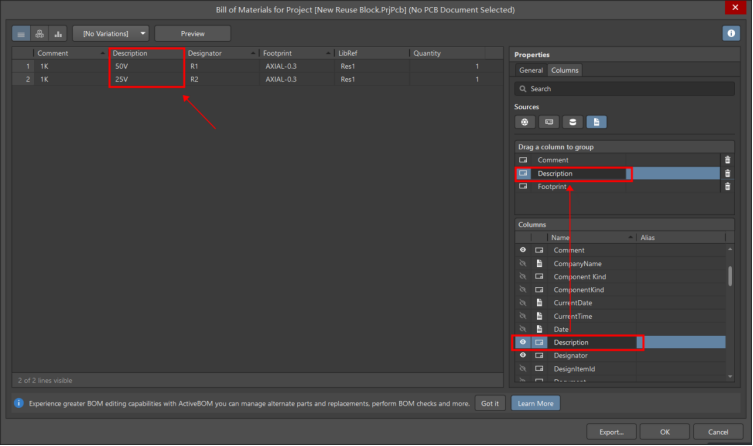Select the Columns tab
This screenshot has width=753, height=446.
pos(565,70)
